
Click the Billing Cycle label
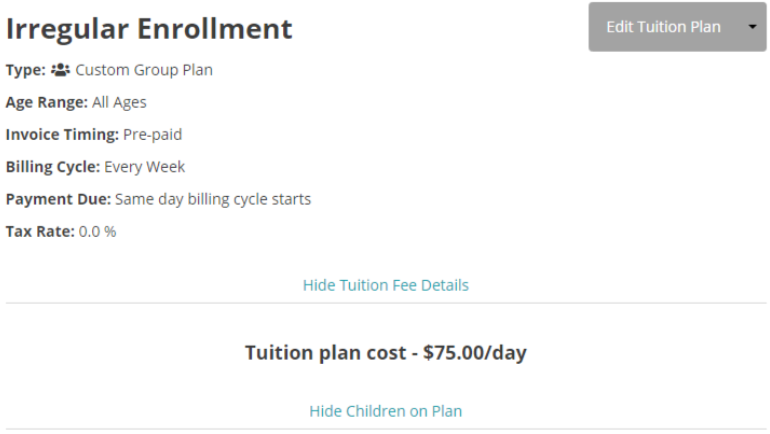(x=52, y=167)
